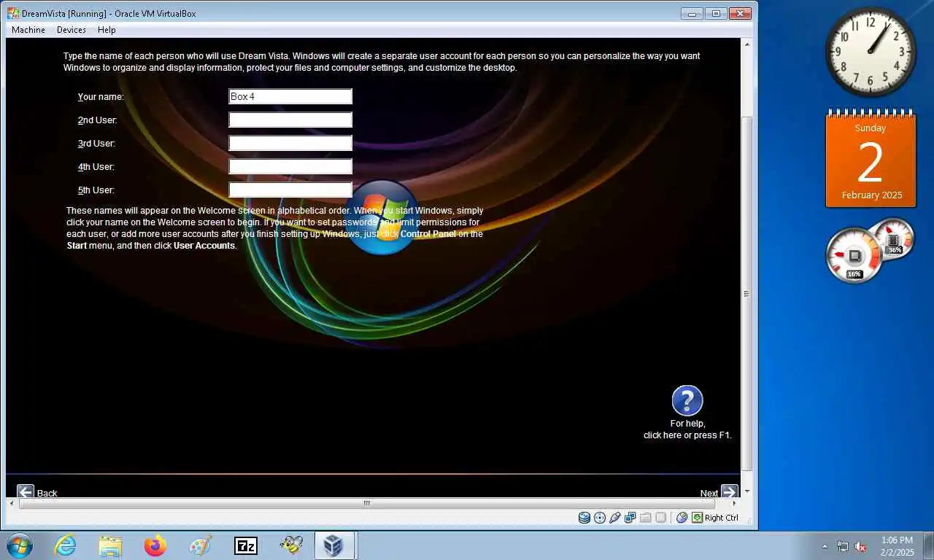934x560 pixels.
Task: Show hidden tray icons arrow
Action: [825, 546]
